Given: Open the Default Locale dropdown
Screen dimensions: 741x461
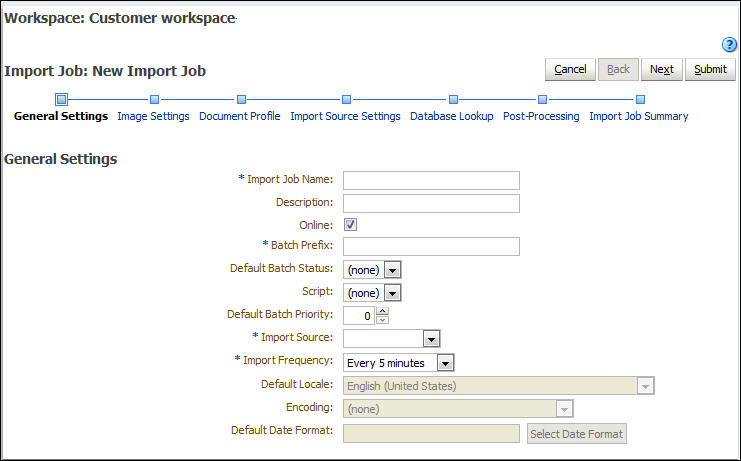Looking at the screenshot, I should [645, 386].
